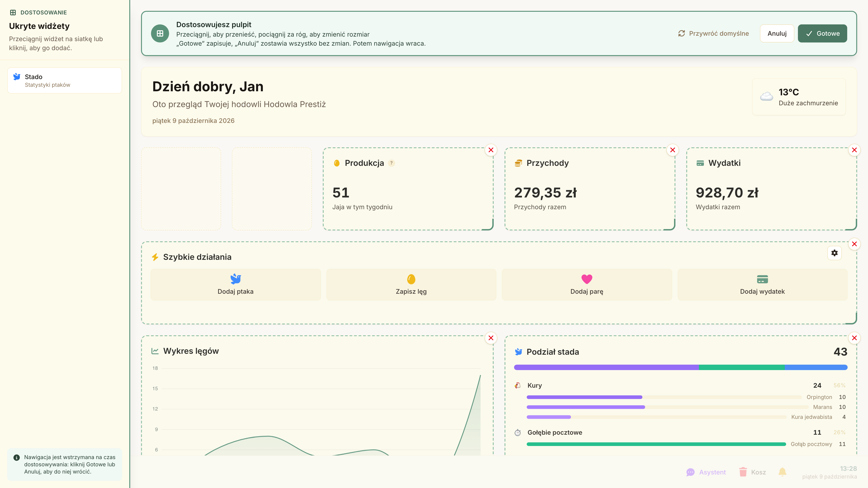Add the Stado hidden widget
Viewport: 868px width, 488px height.
pos(65,80)
